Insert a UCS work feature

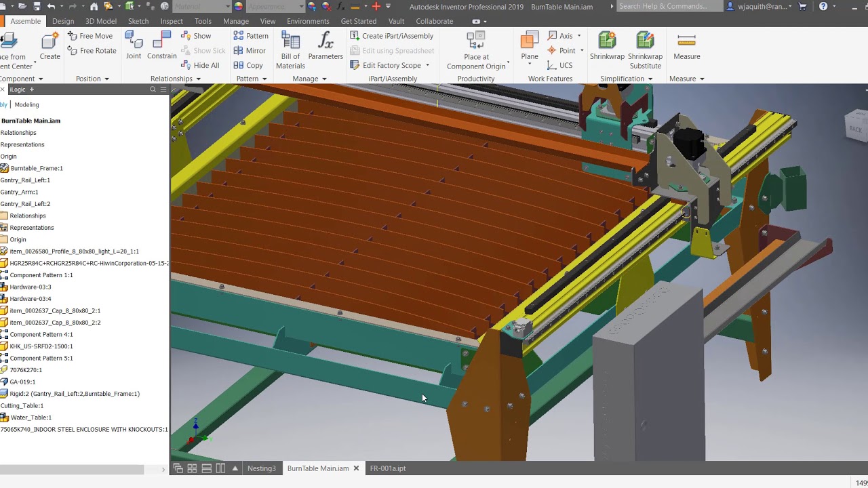coord(560,66)
